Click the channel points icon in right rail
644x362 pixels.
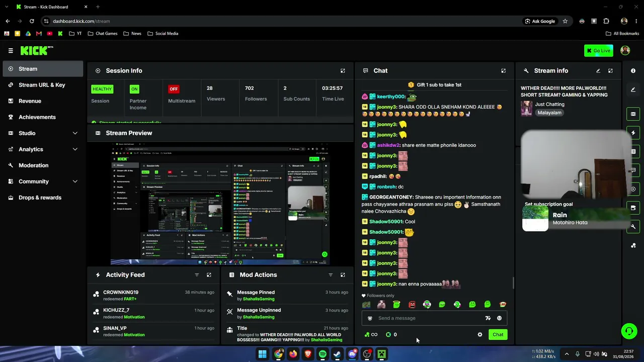coord(633,245)
